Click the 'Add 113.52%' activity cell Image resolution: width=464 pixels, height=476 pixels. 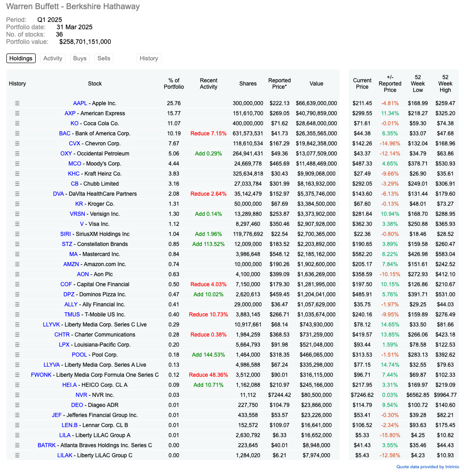[x=209, y=244]
